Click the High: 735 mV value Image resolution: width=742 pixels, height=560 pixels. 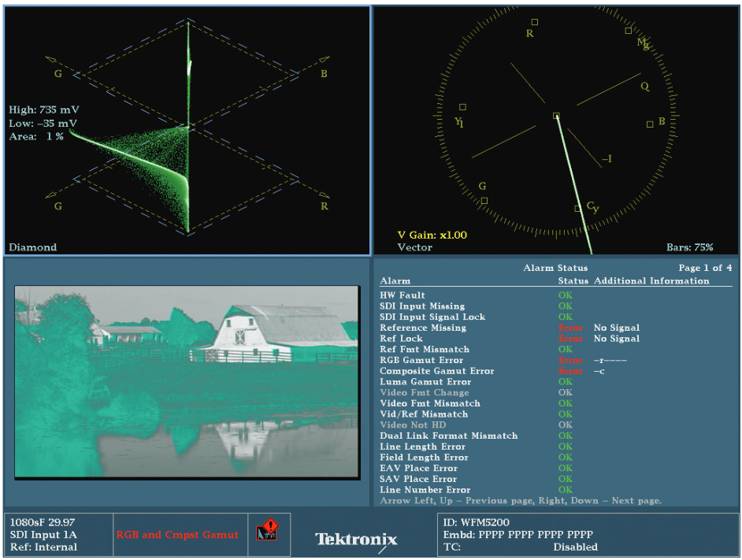(x=44, y=109)
